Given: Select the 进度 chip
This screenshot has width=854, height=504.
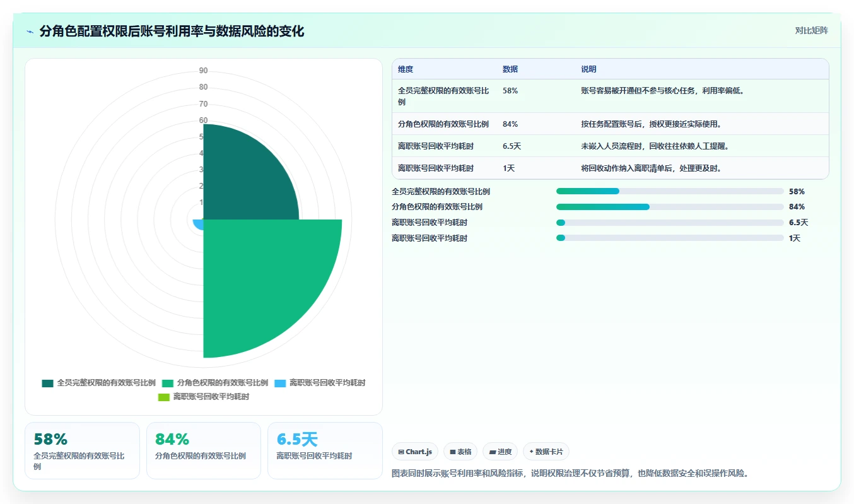Looking at the screenshot, I should tap(500, 452).
